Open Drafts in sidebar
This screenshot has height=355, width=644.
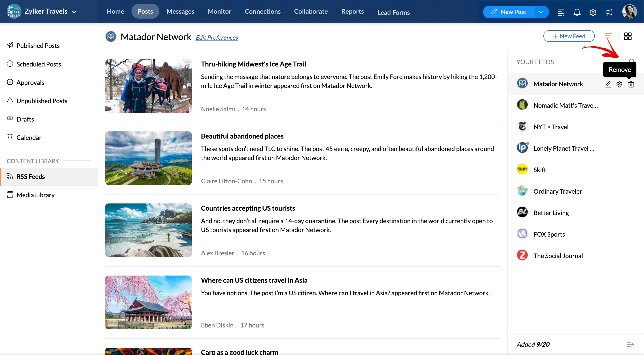49,119
